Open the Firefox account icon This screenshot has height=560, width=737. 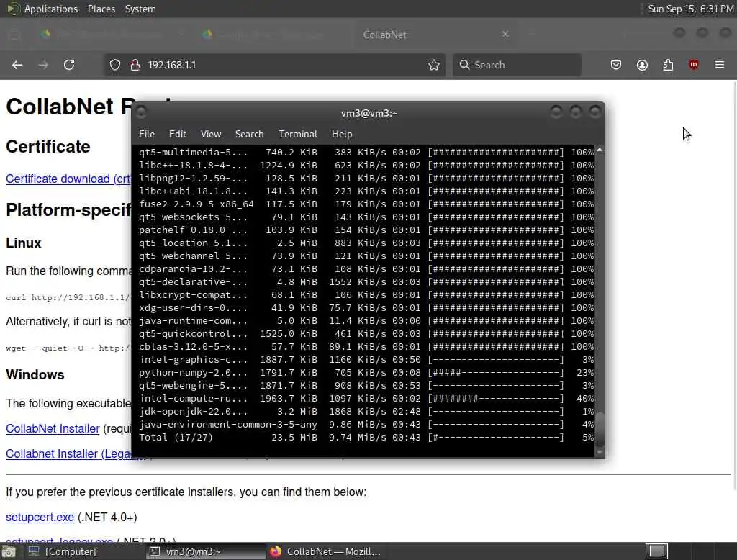click(x=642, y=65)
